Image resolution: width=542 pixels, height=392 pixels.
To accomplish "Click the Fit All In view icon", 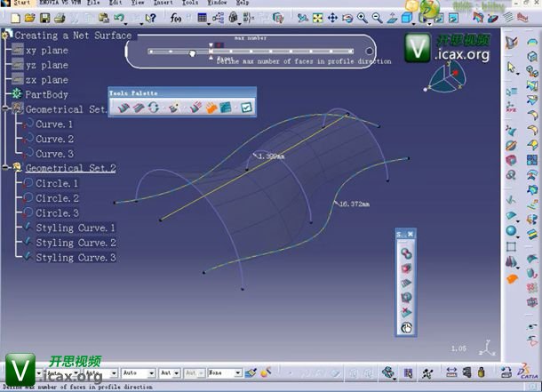I will click(317, 18).
